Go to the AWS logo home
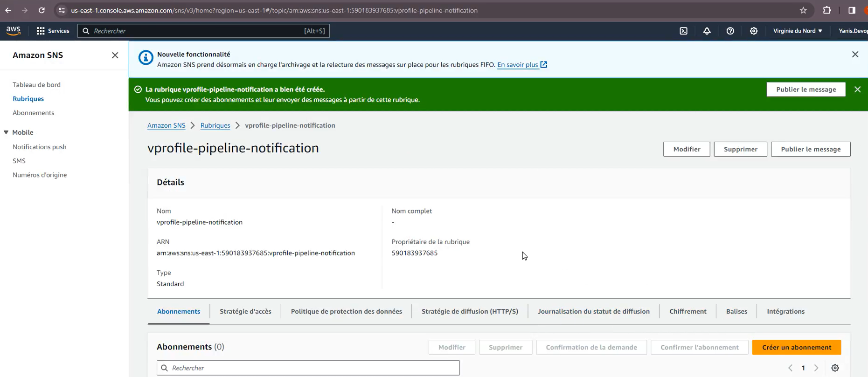Screen dimensions: 868x377 14,31
